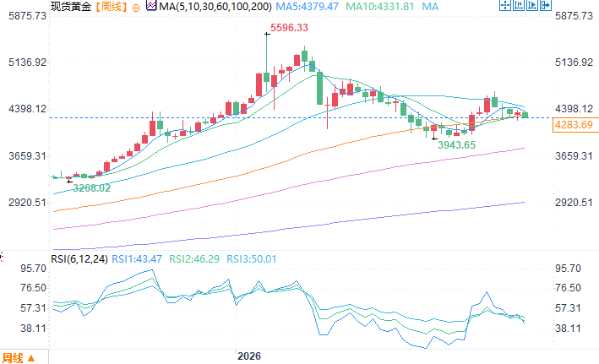This screenshot has width=599, height=364.
Task: Click the orange 4283.69 current price tag
Action: point(575,125)
